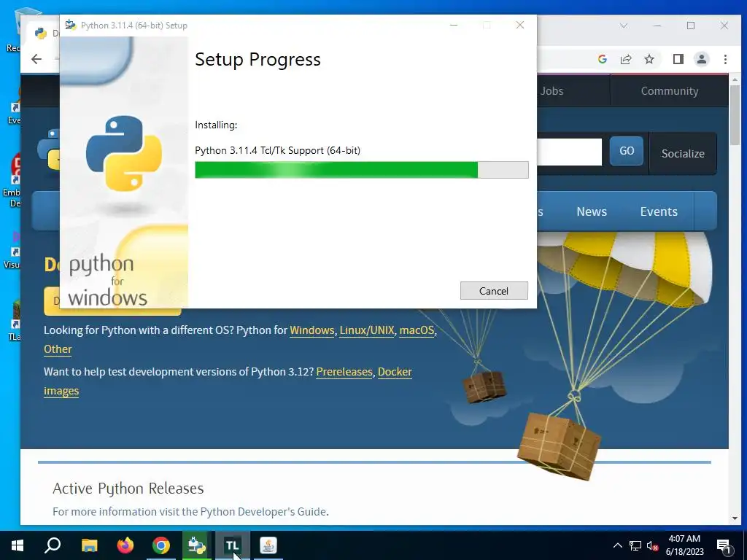Click scrollbar down arrow in Chrome
Viewport: 747px width, 560px height.
click(735, 518)
